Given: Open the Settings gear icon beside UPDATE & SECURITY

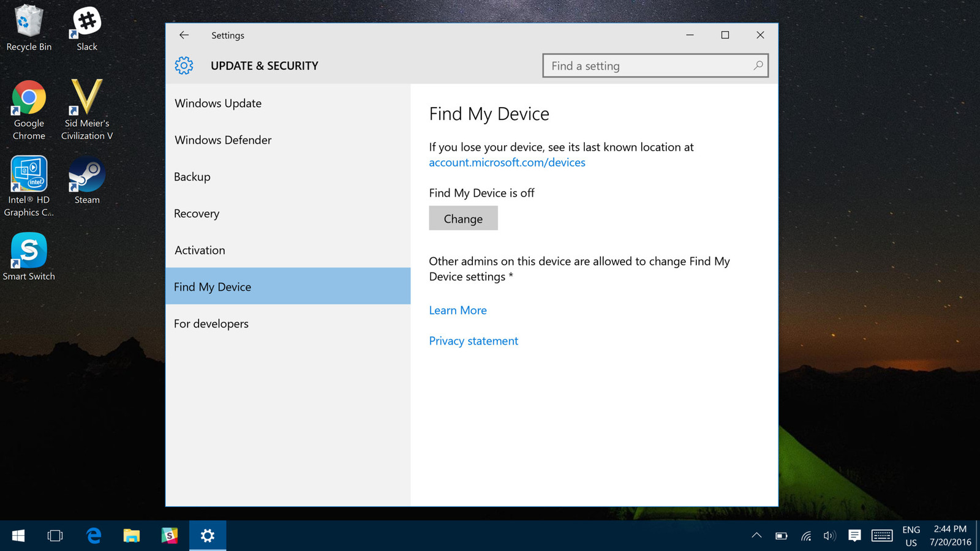Looking at the screenshot, I should pos(184,66).
